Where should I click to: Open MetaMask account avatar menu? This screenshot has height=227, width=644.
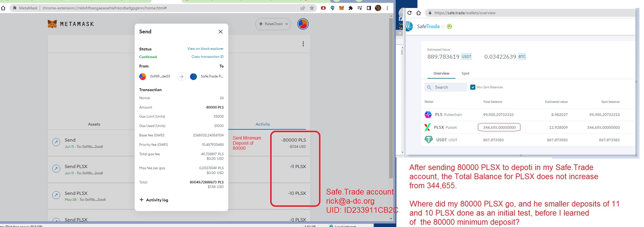point(303,24)
